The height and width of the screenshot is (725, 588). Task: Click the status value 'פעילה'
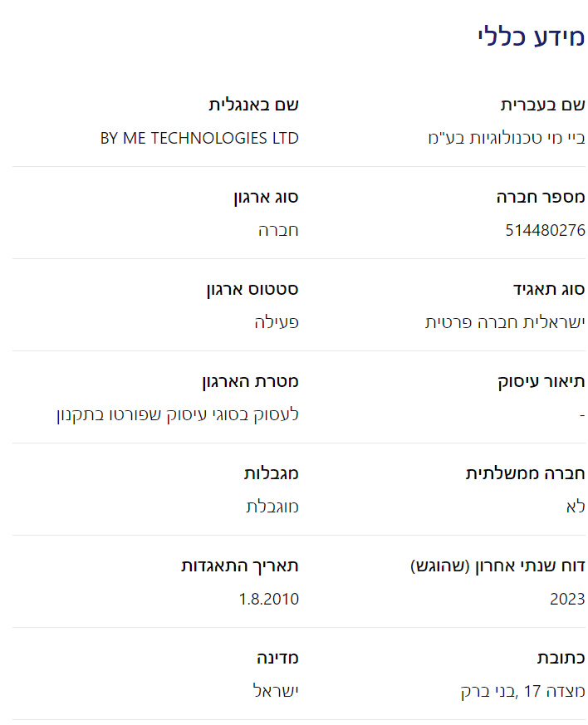tap(277, 323)
